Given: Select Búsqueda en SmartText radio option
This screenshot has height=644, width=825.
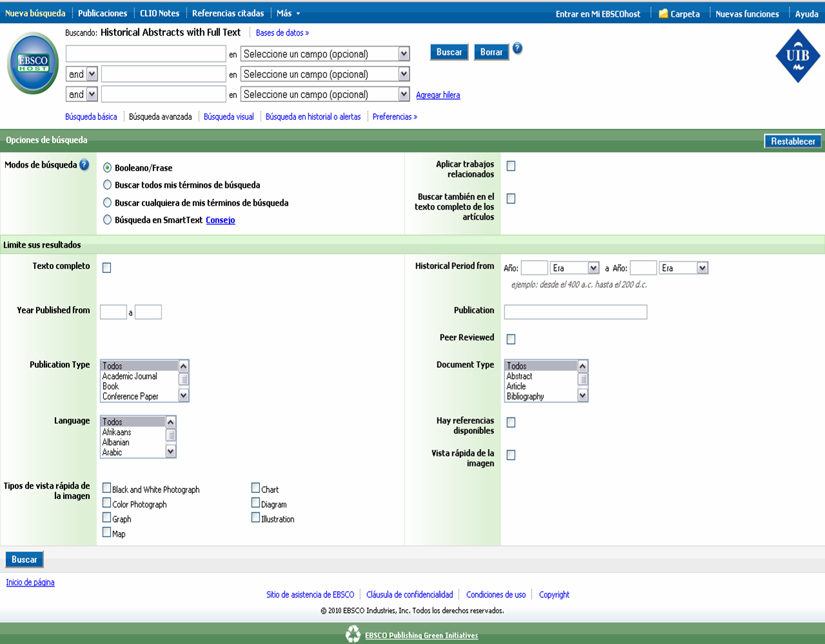Looking at the screenshot, I should pyautogui.click(x=108, y=220).
